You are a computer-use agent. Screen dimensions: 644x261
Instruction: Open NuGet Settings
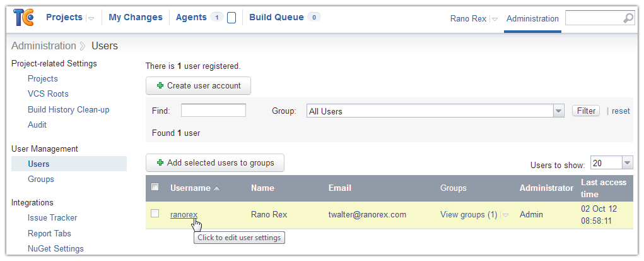point(56,248)
